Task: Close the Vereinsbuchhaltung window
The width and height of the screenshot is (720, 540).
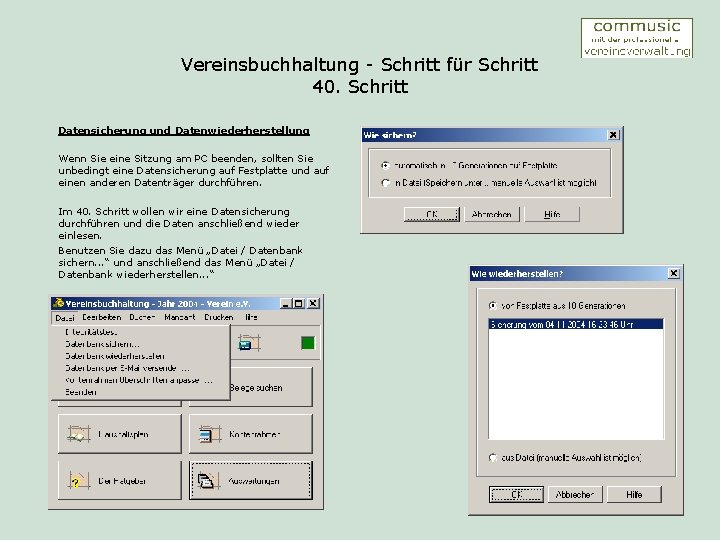Action: 313,304
